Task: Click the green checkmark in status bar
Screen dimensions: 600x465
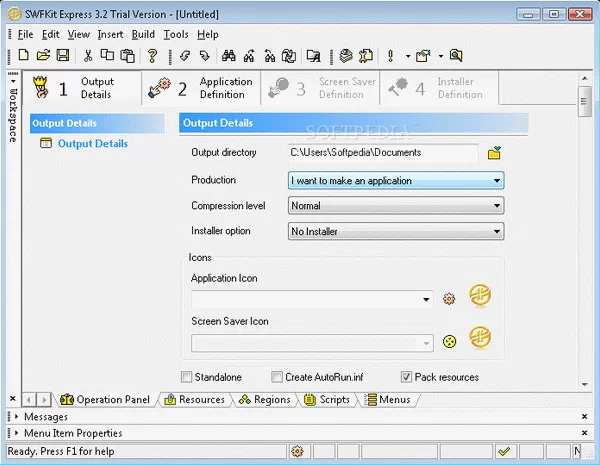Action: tap(504, 452)
